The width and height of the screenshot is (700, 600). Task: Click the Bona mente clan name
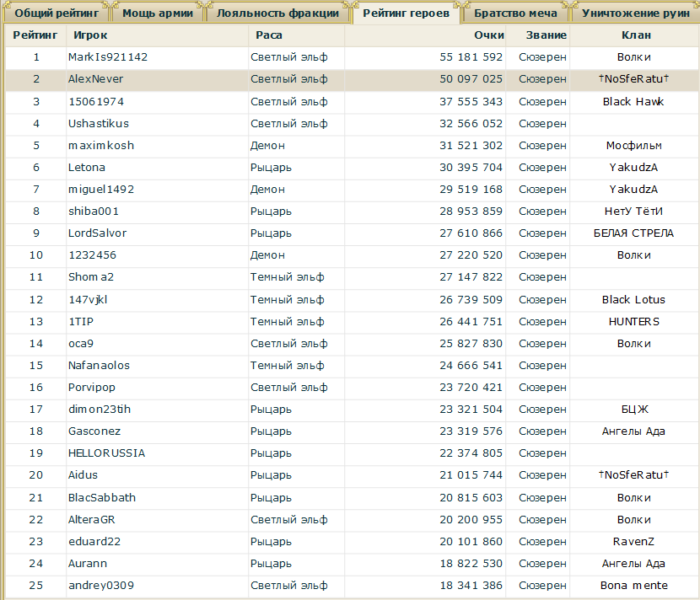(633, 586)
